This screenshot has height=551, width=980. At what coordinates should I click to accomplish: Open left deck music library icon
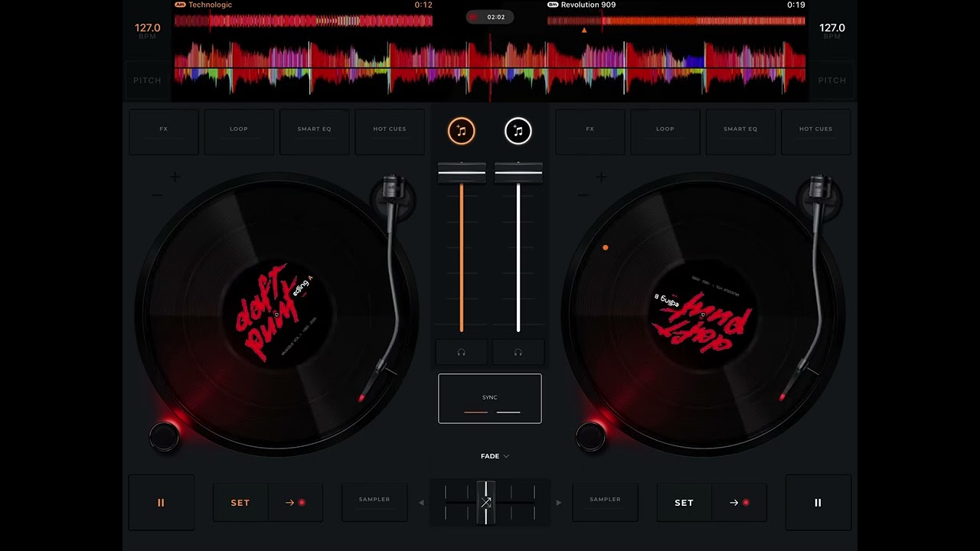462,131
